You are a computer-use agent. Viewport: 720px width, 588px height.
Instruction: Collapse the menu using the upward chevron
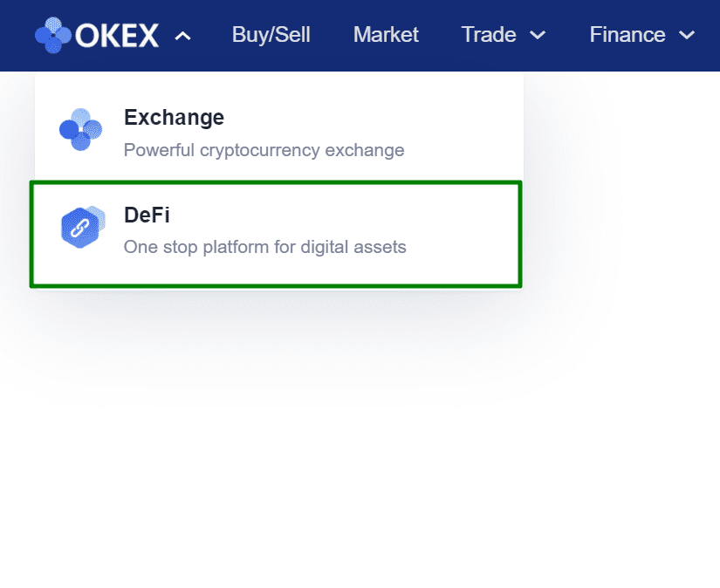pos(182,36)
